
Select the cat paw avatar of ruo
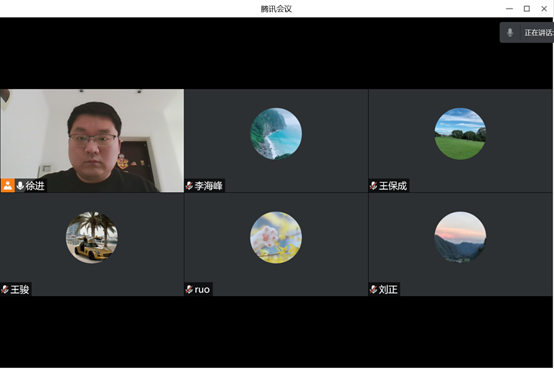coord(276,238)
